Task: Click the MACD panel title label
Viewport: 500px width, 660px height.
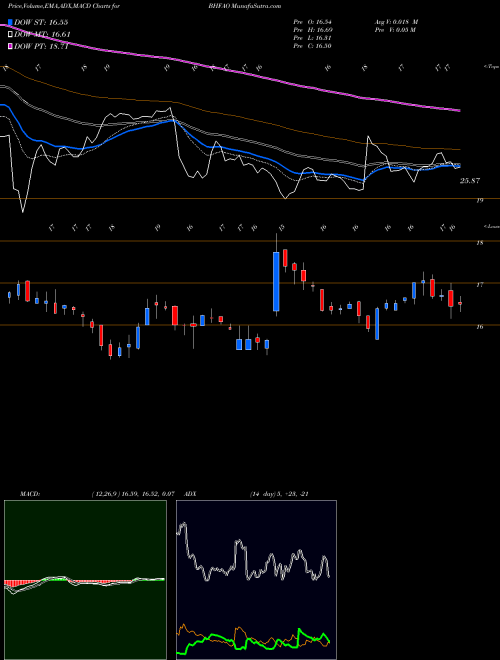Action: point(29,494)
